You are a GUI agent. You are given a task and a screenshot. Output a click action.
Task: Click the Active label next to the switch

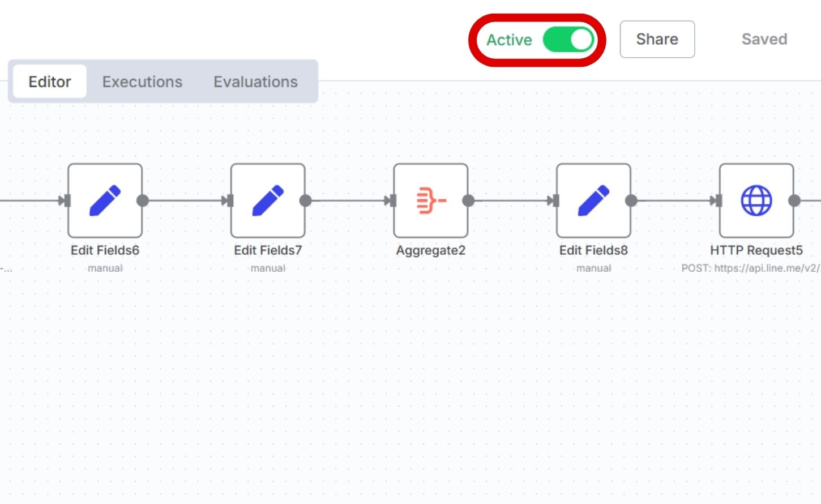509,40
